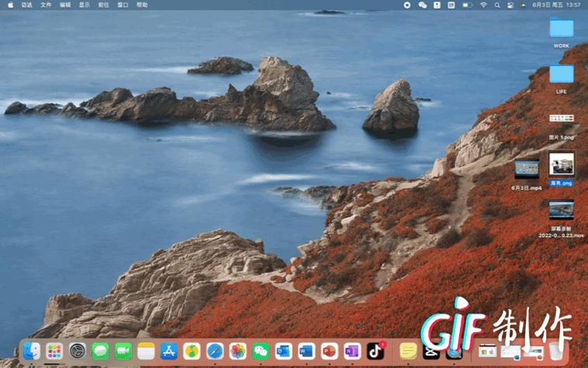Open System Preferences gear icon in Dock
Image resolution: width=588 pixels, height=368 pixels.
pos(78,351)
